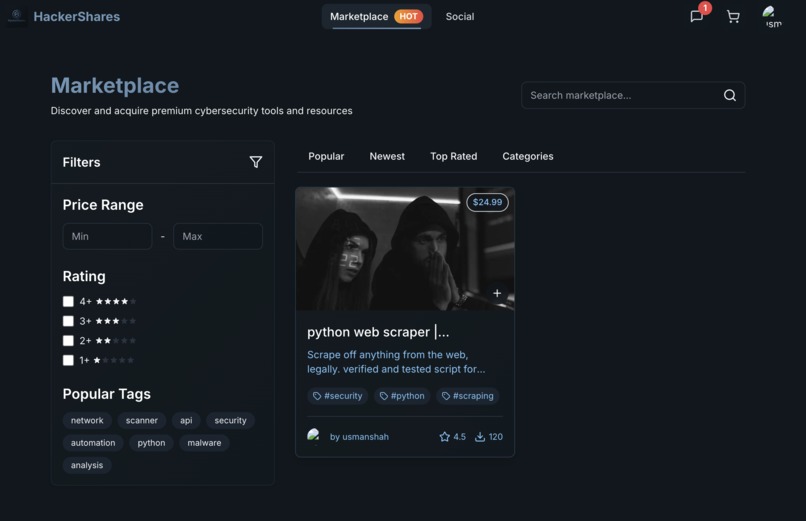Select the scanner popular tag
This screenshot has width=806, height=521.
point(141,420)
